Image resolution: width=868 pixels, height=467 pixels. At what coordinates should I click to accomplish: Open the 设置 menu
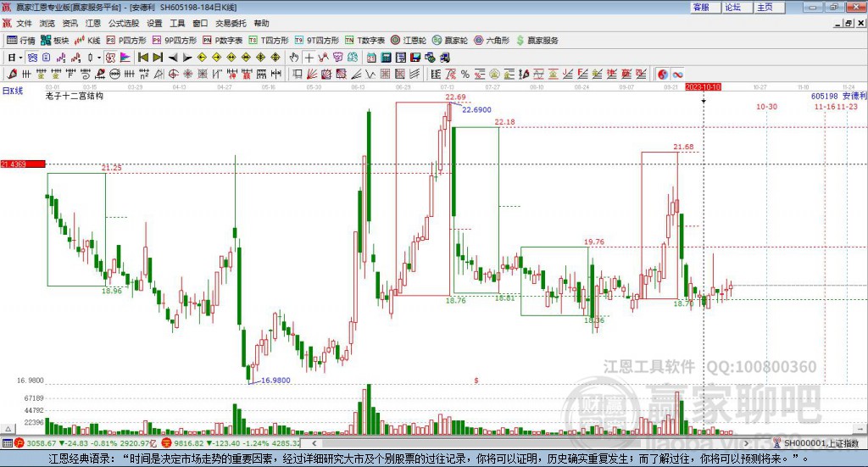coord(154,23)
